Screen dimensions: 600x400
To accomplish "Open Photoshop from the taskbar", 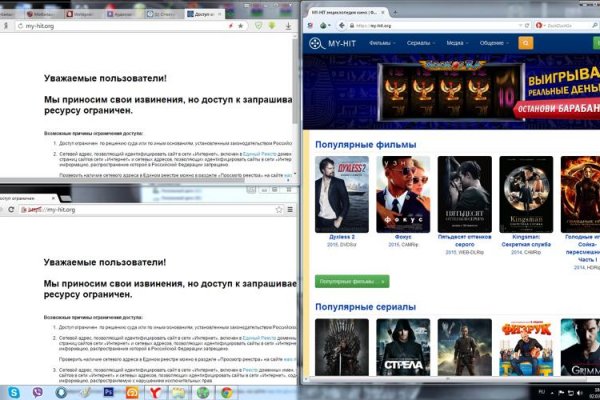I will click(109, 393).
